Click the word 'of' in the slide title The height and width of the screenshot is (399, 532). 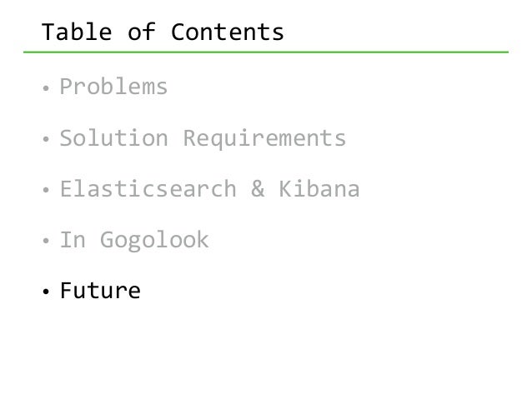pos(143,32)
